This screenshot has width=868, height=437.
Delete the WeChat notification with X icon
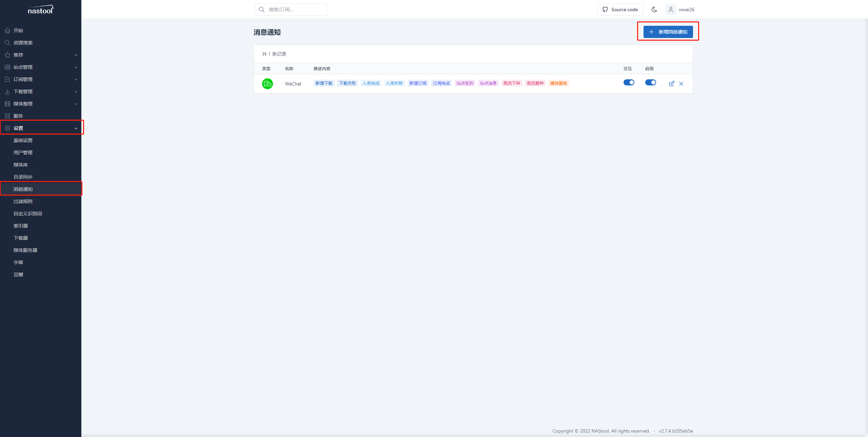[681, 84]
